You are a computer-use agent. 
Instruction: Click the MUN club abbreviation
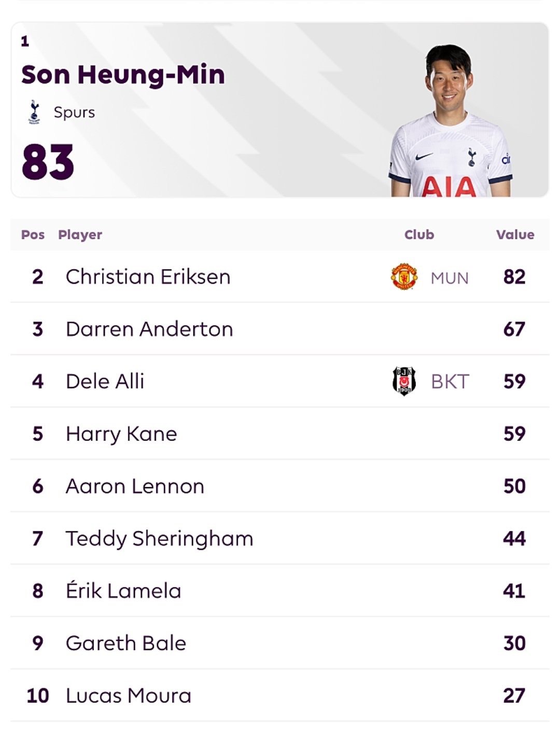[450, 278]
